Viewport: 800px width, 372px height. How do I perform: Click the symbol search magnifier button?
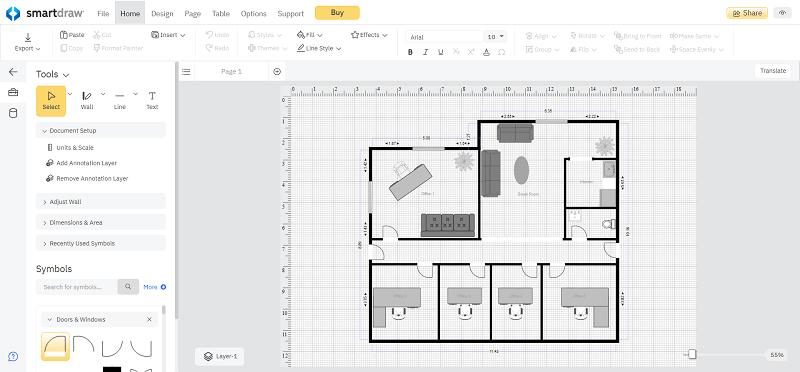(x=129, y=287)
